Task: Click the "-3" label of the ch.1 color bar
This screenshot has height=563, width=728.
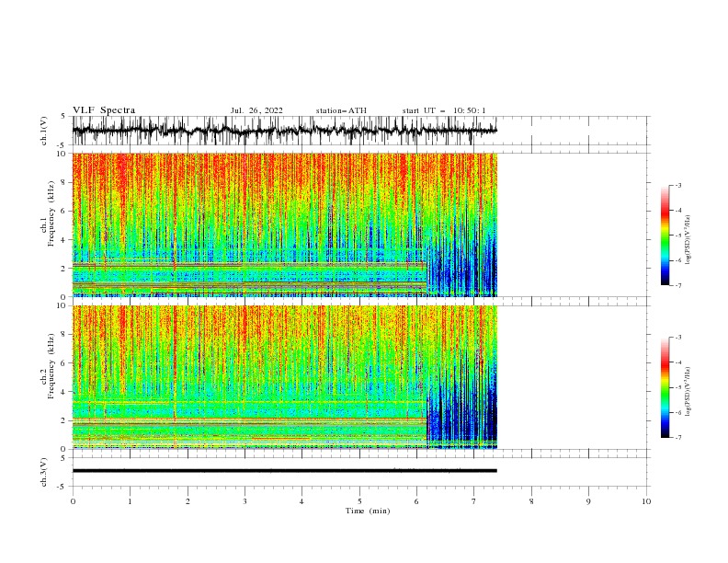Action: [677, 185]
